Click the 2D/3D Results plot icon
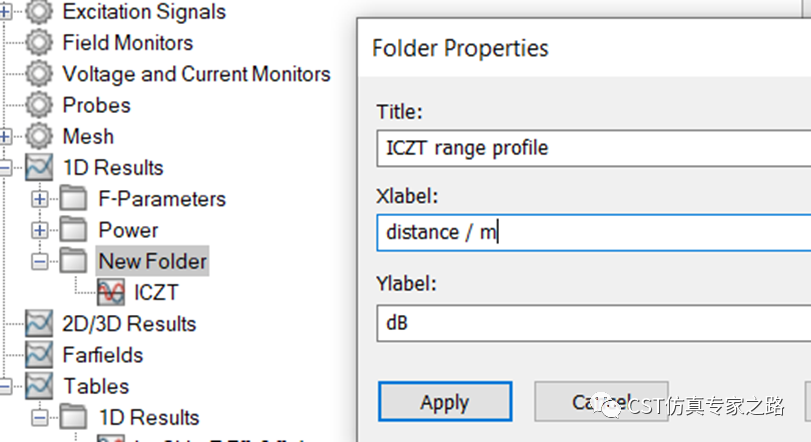The width and height of the screenshot is (811, 442). click(x=39, y=324)
